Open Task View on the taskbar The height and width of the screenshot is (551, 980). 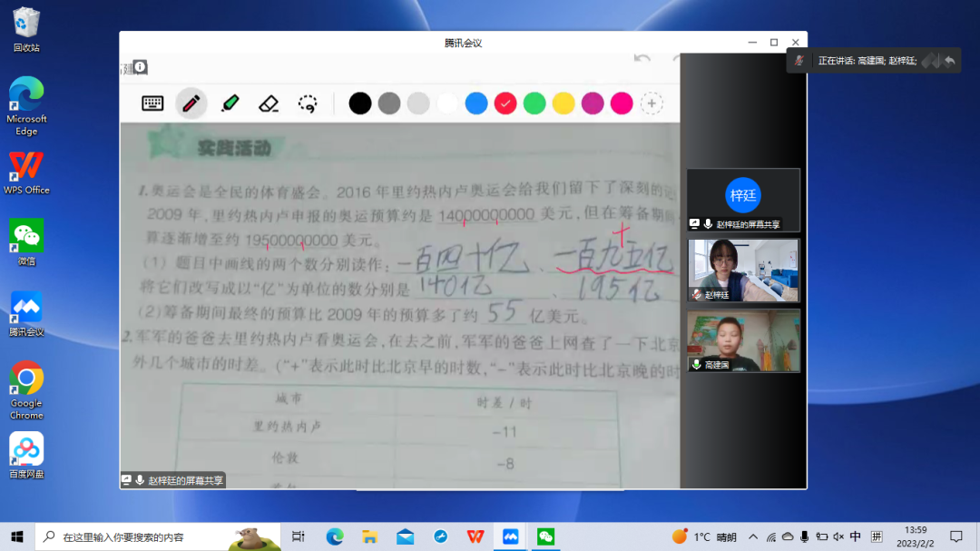299,536
